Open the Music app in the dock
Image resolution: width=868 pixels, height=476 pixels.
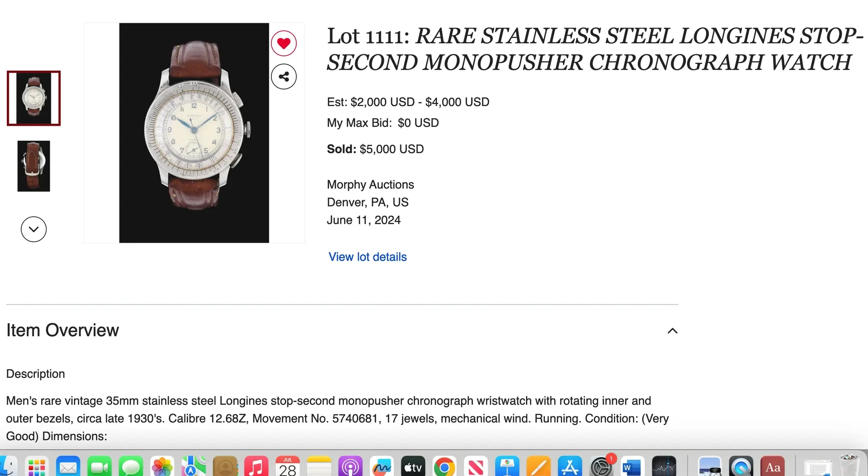pyautogui.click(x=256, y=467)
